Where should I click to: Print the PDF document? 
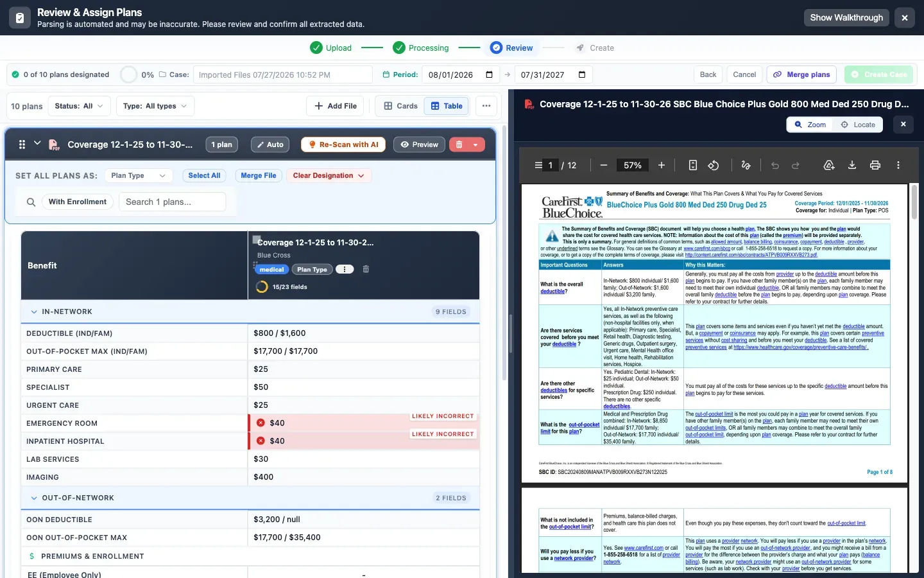pyautogui.click(x=875, y=165)
